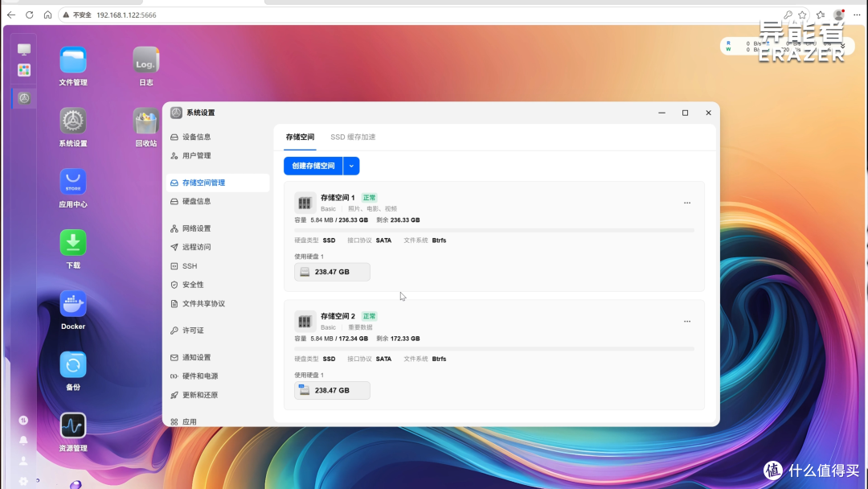Open the Docker desktop app
Screen dimensions: 868x489
click(x=73, y=304)
